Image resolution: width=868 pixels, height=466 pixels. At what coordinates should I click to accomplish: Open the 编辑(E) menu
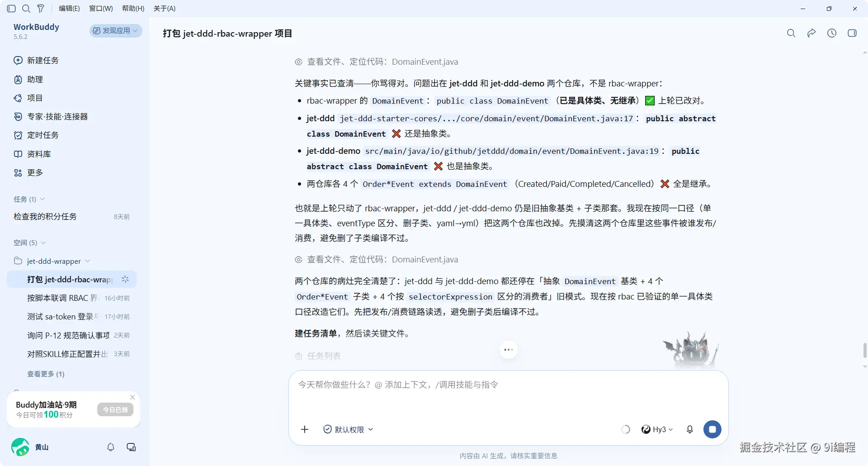pos(69,9)
